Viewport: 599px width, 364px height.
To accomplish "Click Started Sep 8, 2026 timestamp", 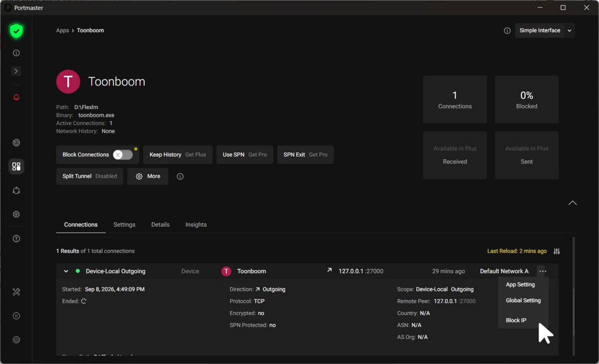I will click(x=114, y=289).
